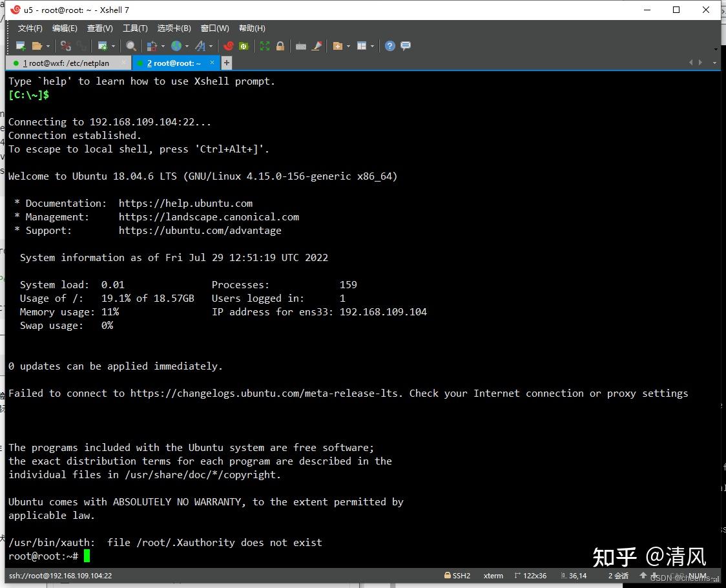Expand the layout arrangement dropdown arrow

click(x=372, y=46)
